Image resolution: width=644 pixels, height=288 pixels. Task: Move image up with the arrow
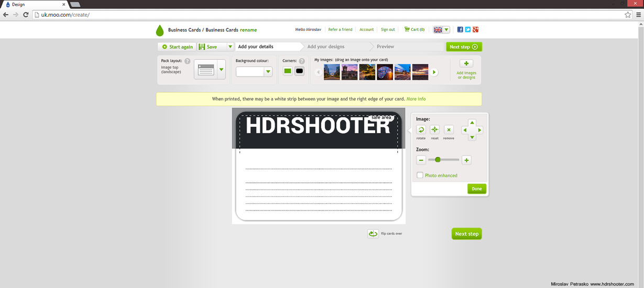click(472, 123)
